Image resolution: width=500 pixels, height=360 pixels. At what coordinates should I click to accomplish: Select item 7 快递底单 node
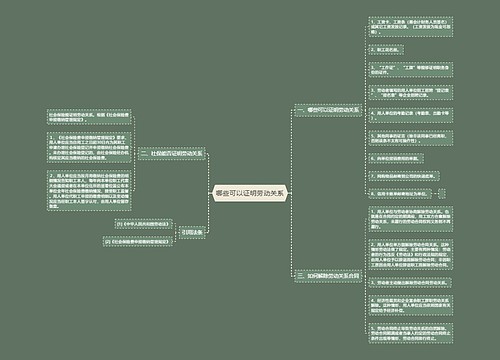coord(404,176)
